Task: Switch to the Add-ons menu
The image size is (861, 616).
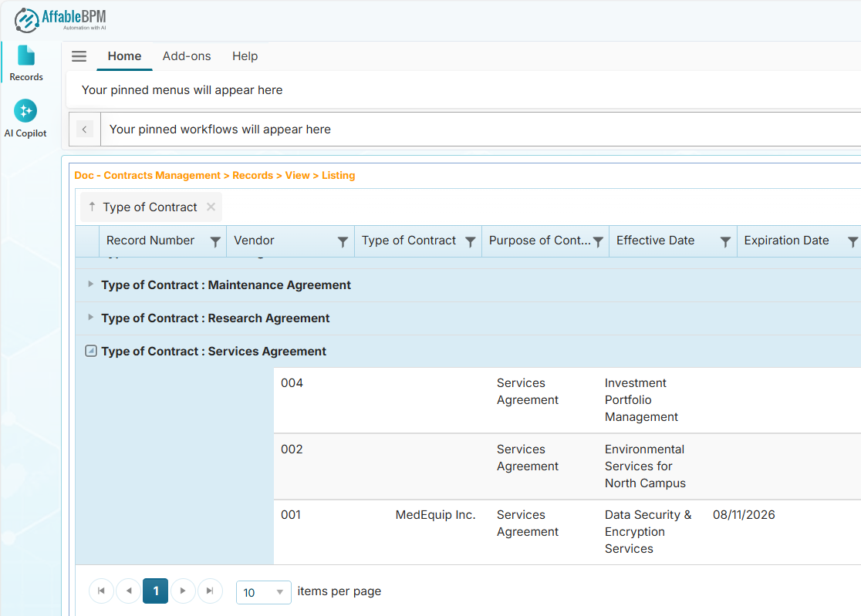Action: click(187, 56)
